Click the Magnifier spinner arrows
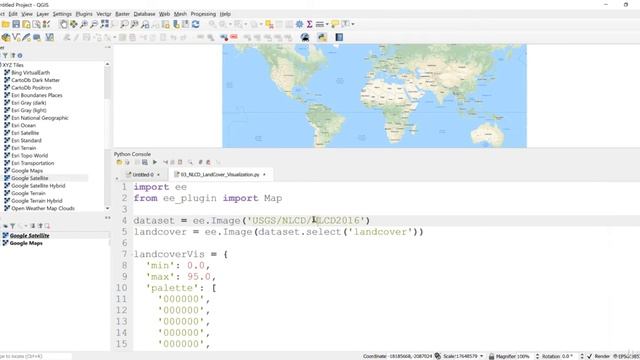This screenshot has height=360, width=640. pyautogui.click(x=537, y=356)
